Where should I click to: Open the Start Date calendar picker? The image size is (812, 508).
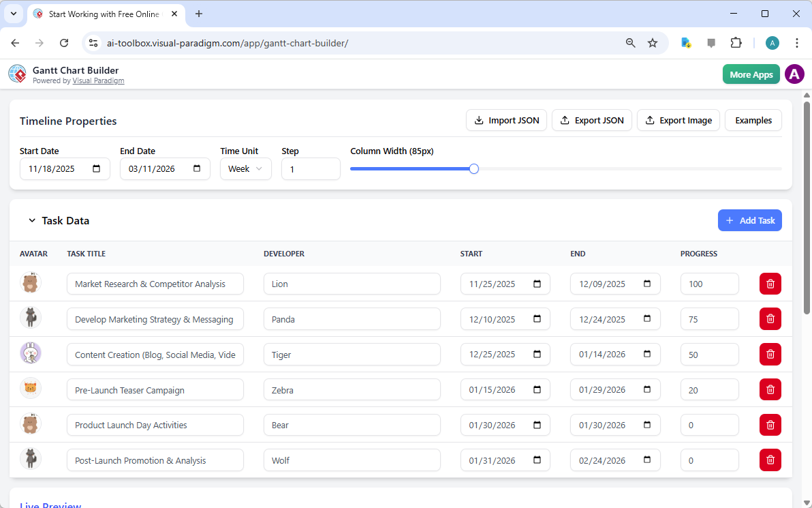pos(97,168)
